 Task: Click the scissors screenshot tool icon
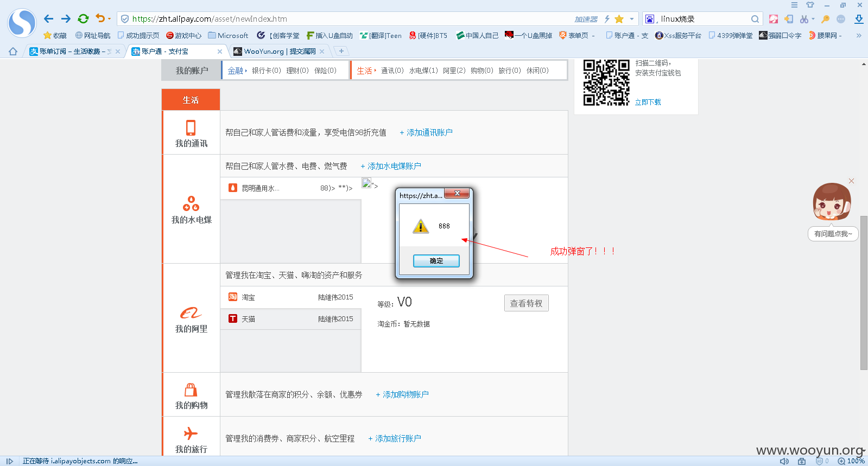click(804, 19)
